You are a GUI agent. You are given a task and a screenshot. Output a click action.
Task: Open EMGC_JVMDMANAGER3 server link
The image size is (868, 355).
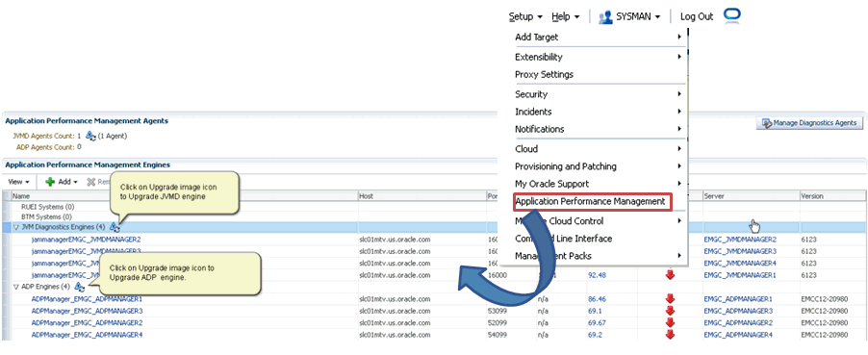click(x=740, y=251)
